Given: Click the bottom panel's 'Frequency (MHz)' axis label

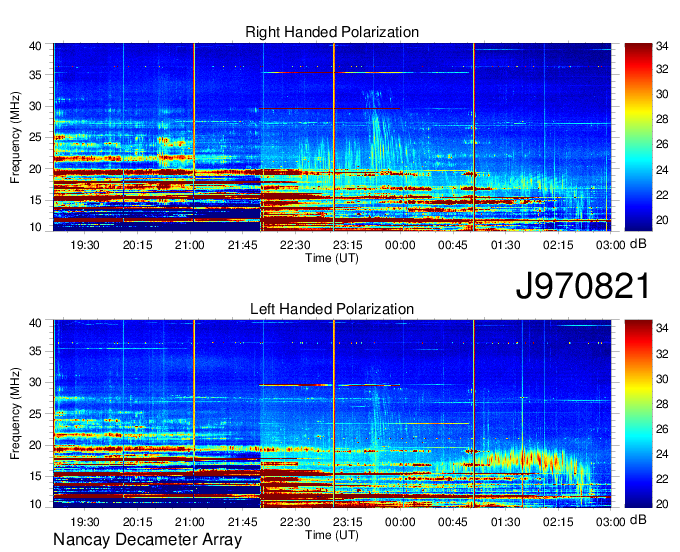Looking at the screenshot, I should (x=15, y=414).
